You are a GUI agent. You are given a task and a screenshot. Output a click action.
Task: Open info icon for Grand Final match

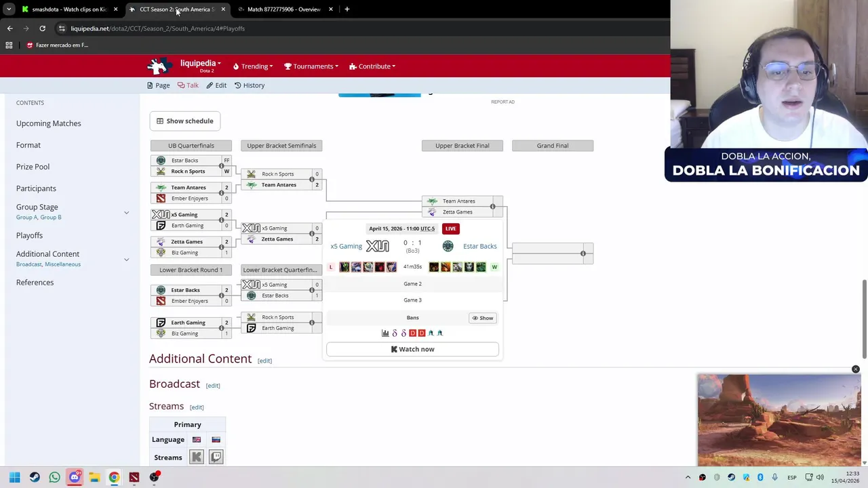pos(583,253)
